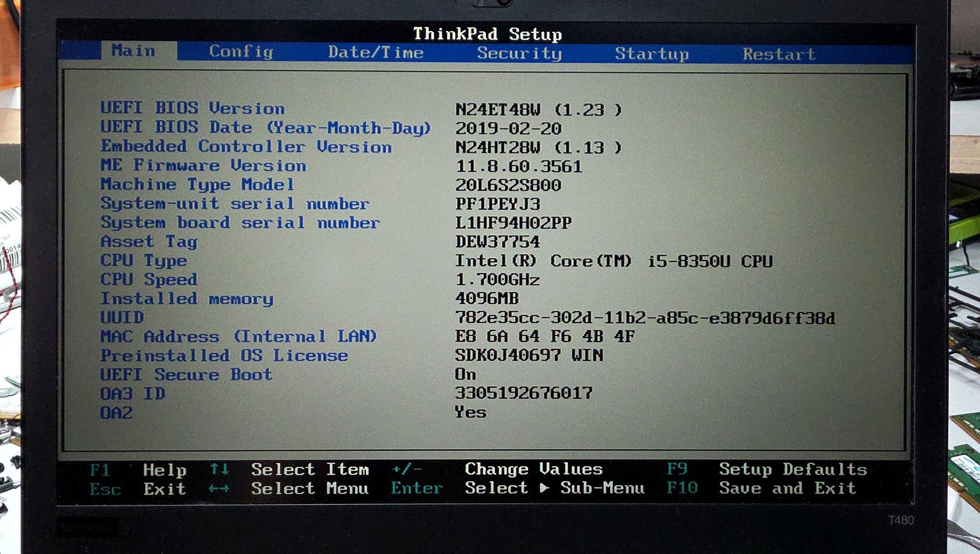The image size is (980, 554).
Task: Click the Esc Exit key hint
Action: (x=138, y=489)
